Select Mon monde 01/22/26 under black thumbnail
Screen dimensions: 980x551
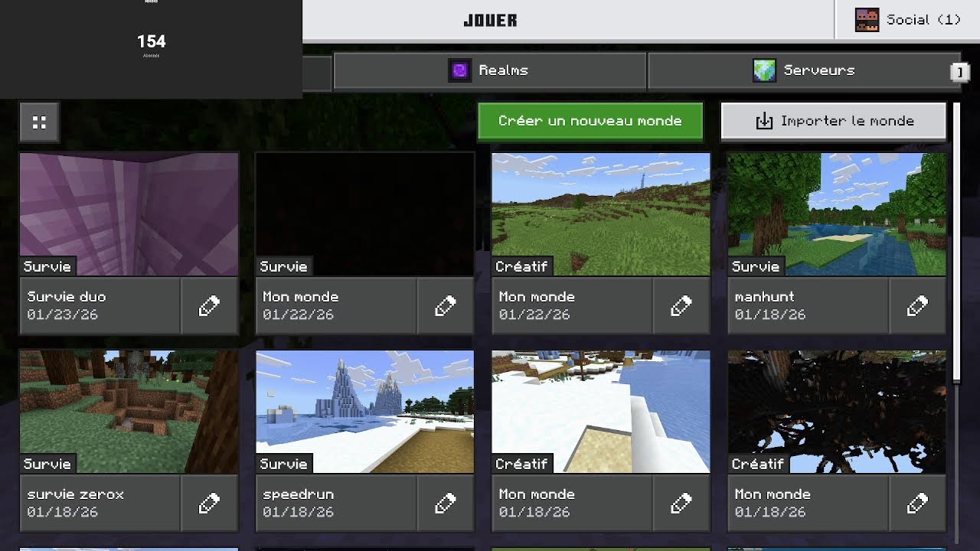pyautogui.click(x=337, y=306)
